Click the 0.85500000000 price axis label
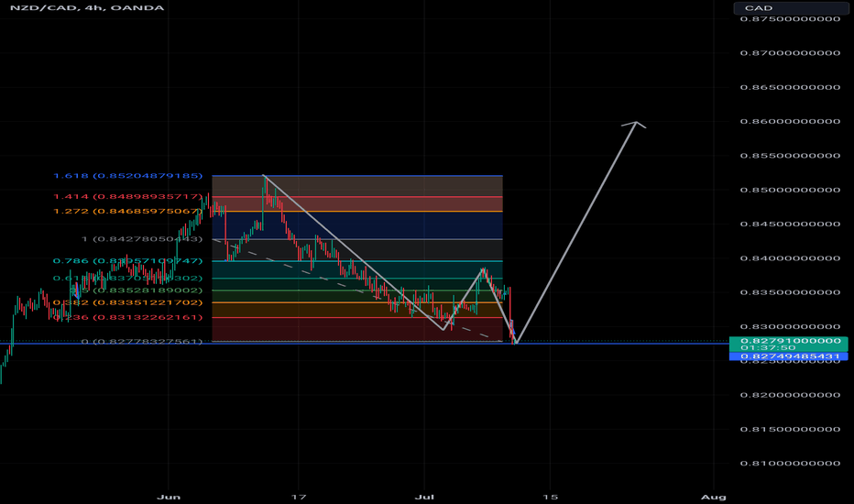854x504 pixels. pyautogui.click(x=790, y=156)
